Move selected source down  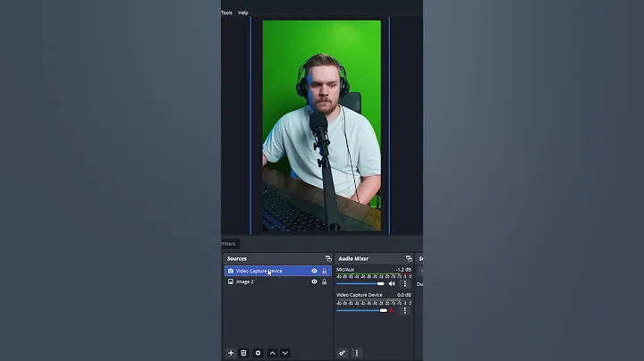(x=285, y=353)
